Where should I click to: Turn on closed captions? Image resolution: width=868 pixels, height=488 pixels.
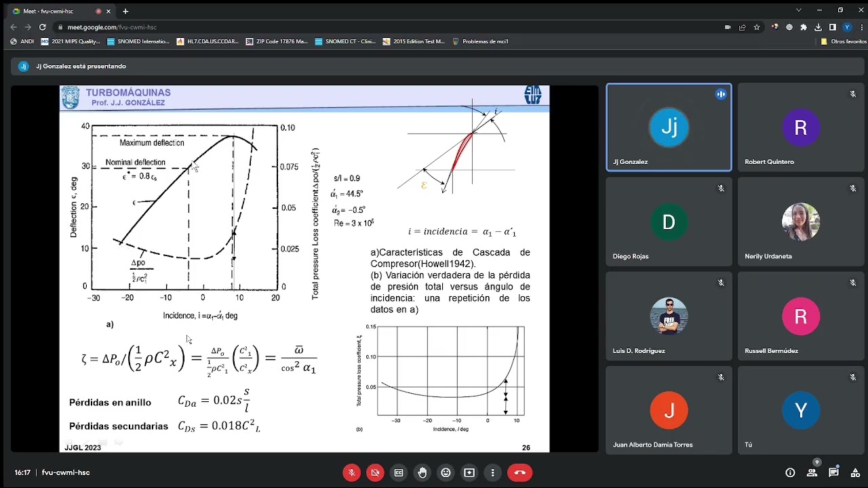coord(399,473)
